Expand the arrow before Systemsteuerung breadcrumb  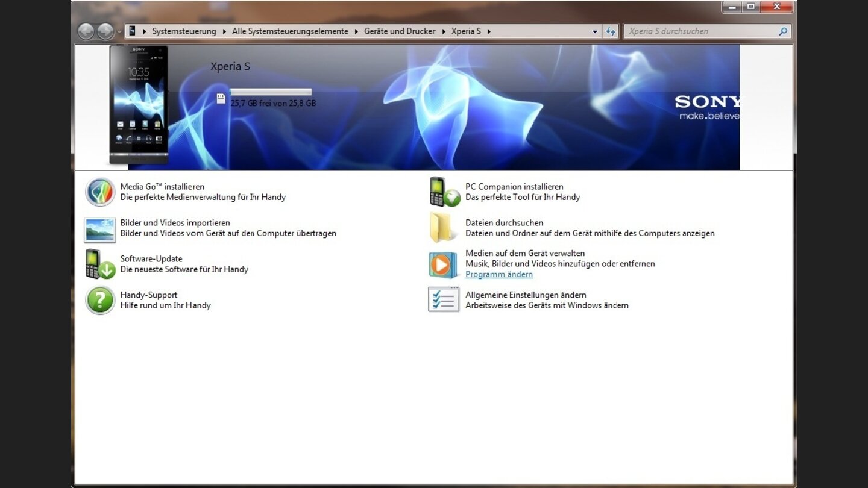[144, 31]
